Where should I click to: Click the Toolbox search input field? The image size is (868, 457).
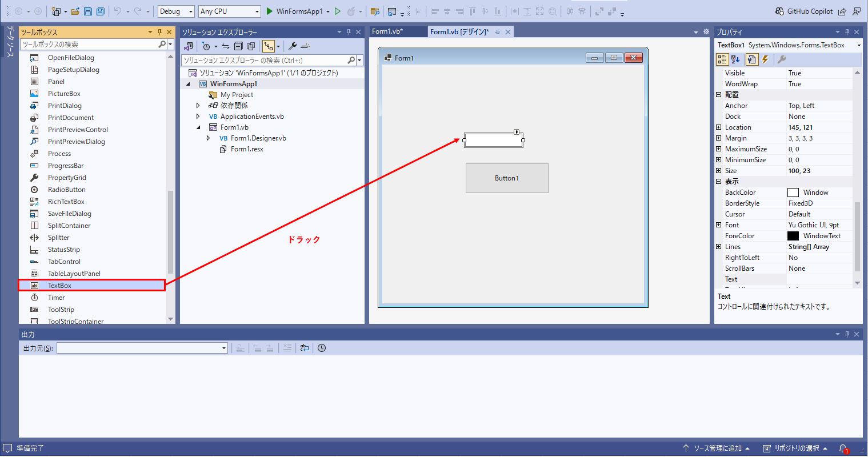click(x=89, y=45)
